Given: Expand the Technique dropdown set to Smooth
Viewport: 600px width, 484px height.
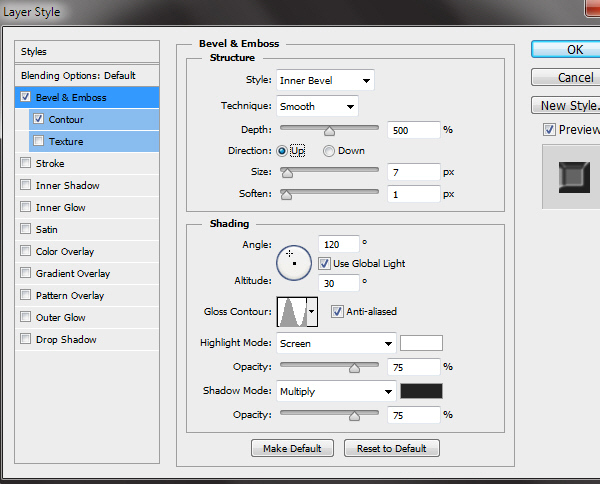Looking at the screenshot, I should pyautogui.click(x=317, y=106).
